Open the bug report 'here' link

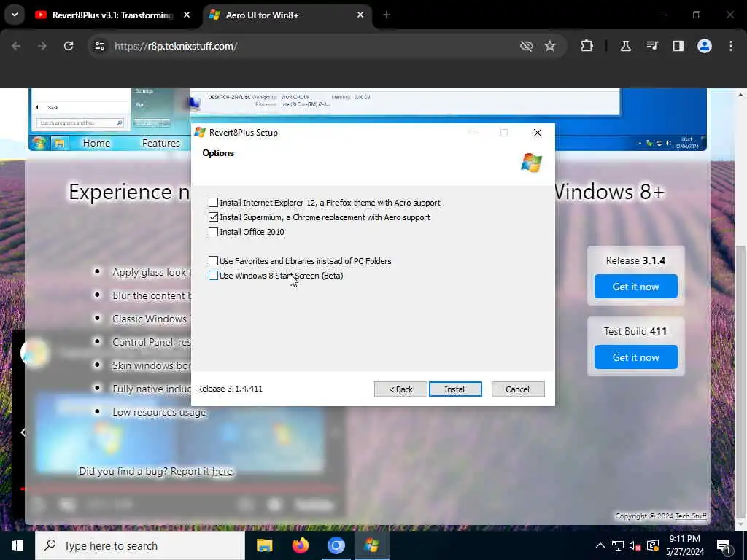click(x=222, y=472)
